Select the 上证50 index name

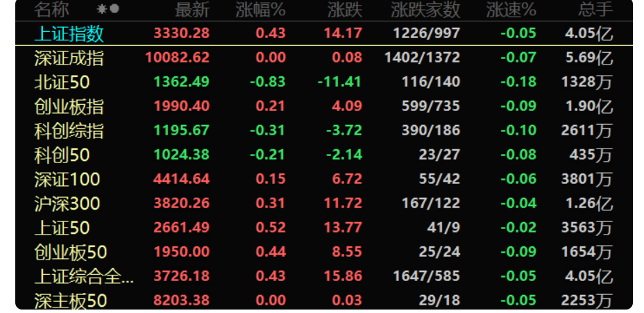pyautogui.click(x=62, y=227)
